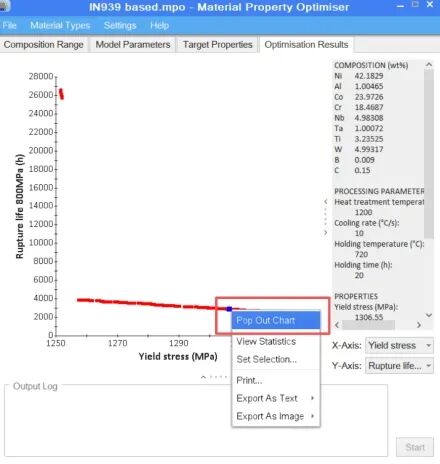Choose Set Selection... menu entry
The height and width of the screenshot is (464, 440).
click(x=276, y=359)
